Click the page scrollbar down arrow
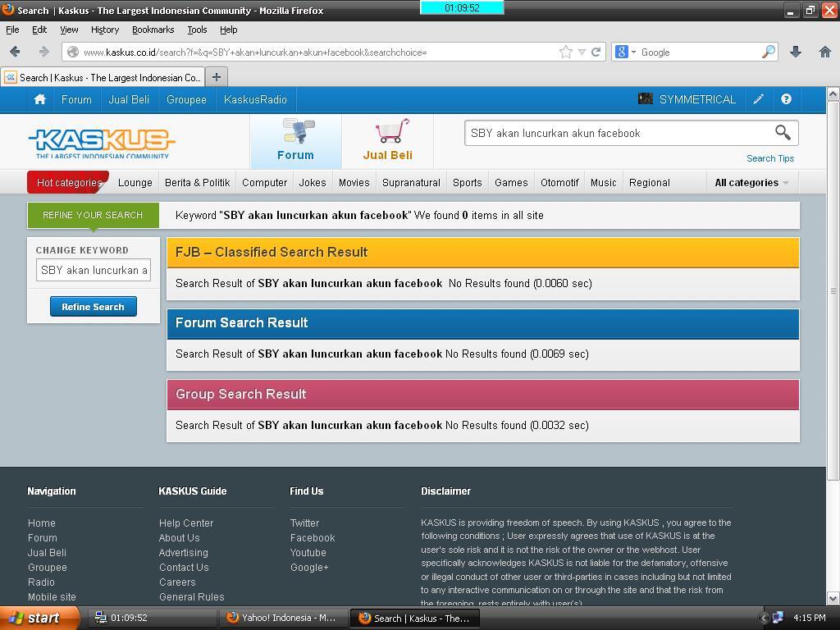 (x=833, y=598)
